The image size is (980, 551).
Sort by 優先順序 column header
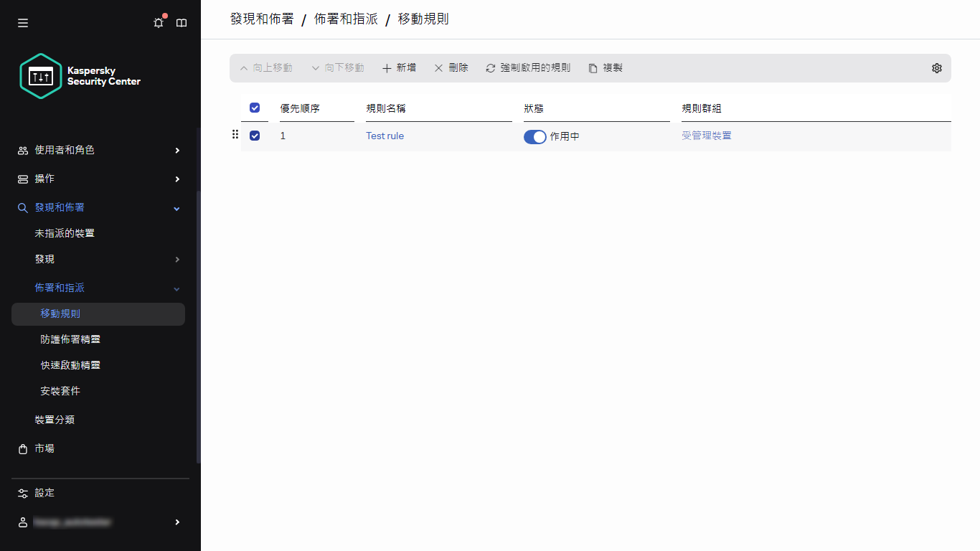301,108
